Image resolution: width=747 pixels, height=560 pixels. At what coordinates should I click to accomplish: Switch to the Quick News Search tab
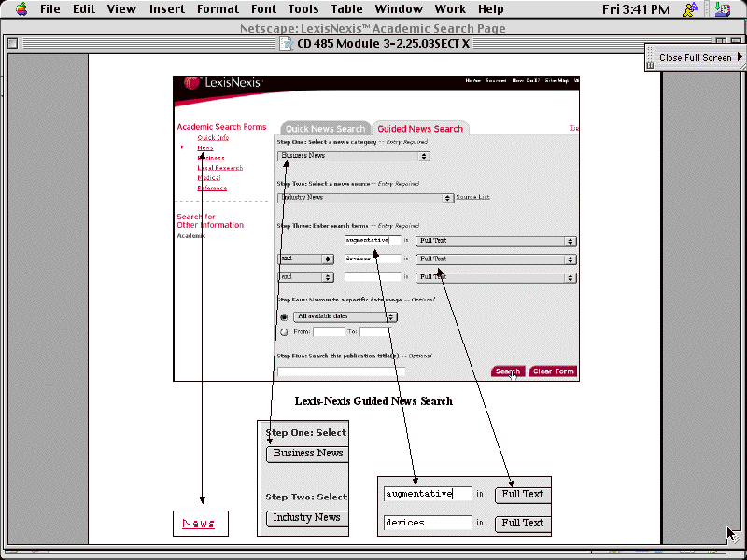click(325, 129)
